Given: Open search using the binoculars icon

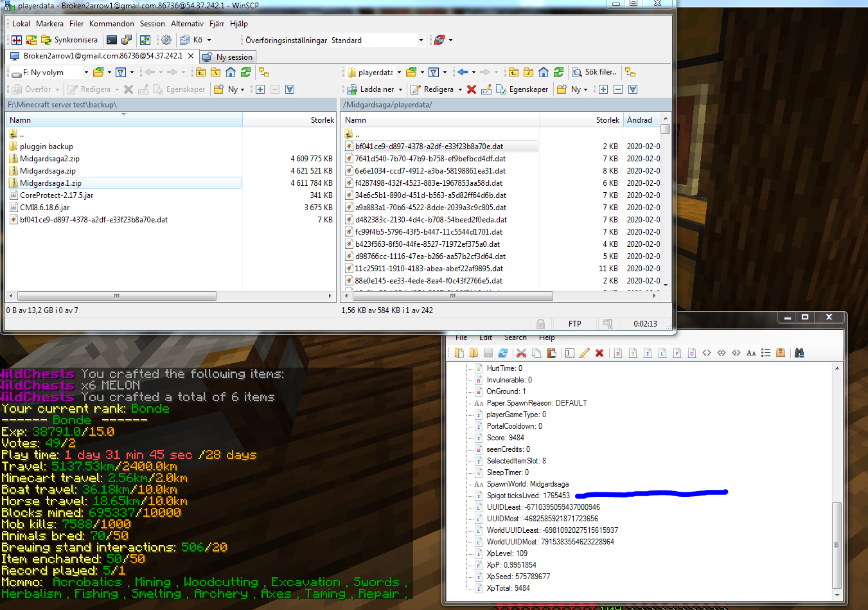Looking at the screenshot, I should click(x=800, y=352).
